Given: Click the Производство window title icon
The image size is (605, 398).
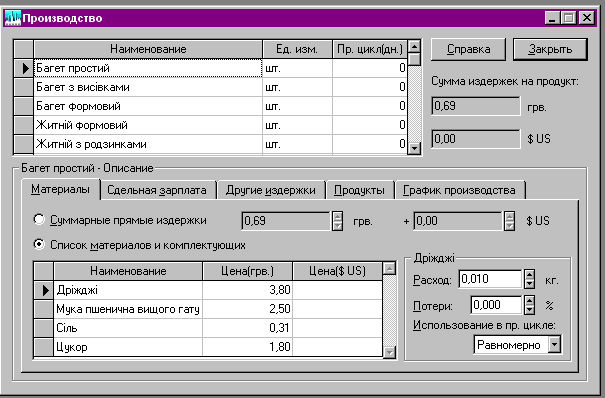Looking at the screenshot, I should (12, 18).
